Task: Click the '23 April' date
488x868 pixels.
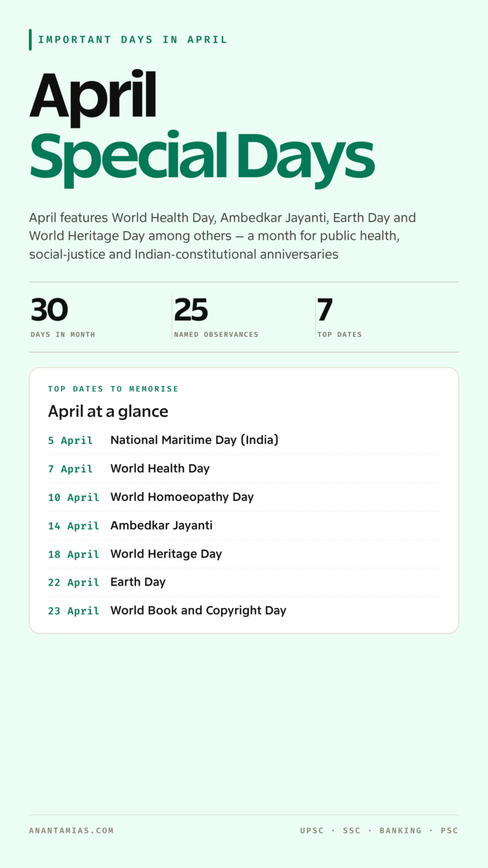Action: click(74, 611)
